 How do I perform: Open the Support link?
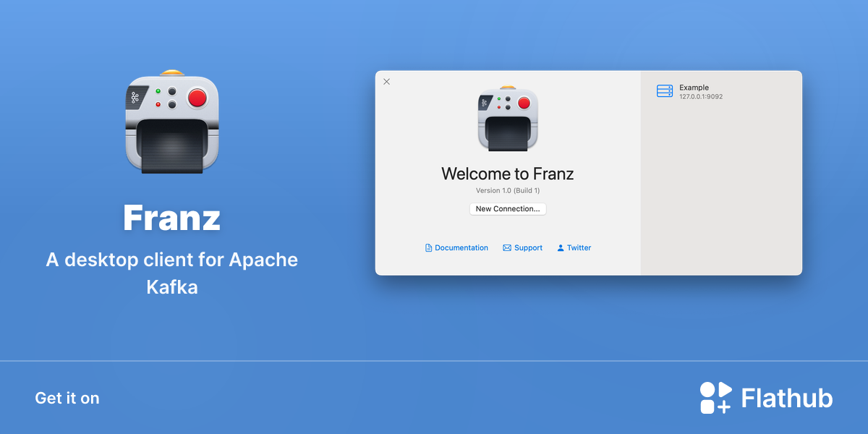coord(528,247)
